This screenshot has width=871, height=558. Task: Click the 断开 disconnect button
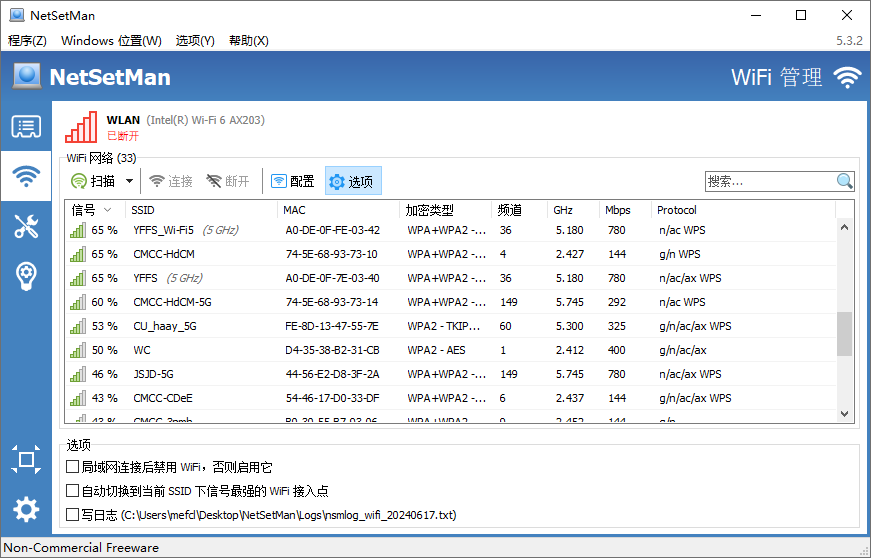(228, 181)
